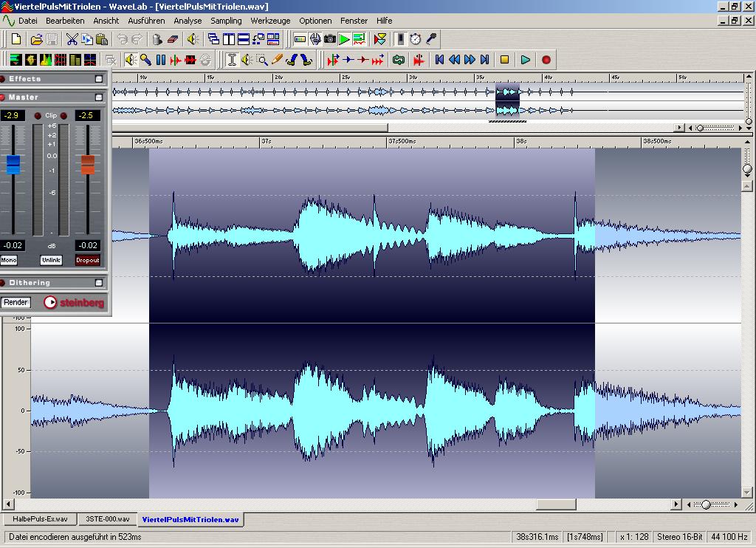
Task: Click the fast-forward double-arrow button
Action: 470,60
